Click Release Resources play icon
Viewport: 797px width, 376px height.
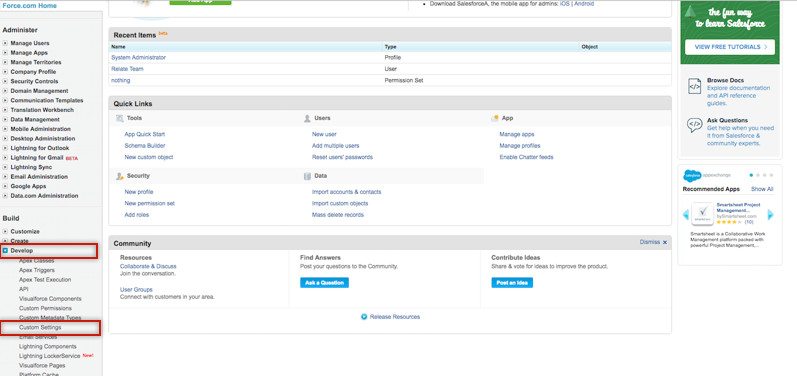point(364,317)
